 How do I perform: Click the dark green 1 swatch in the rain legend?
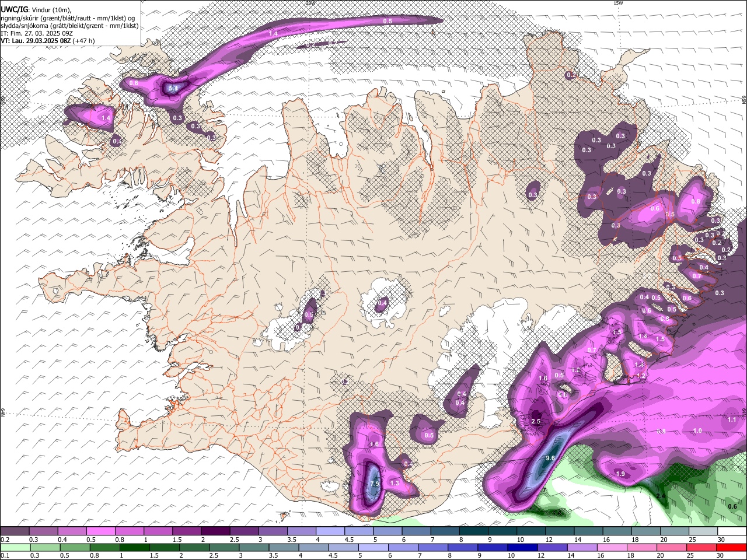pyautogui.click(x=134, y=547)
